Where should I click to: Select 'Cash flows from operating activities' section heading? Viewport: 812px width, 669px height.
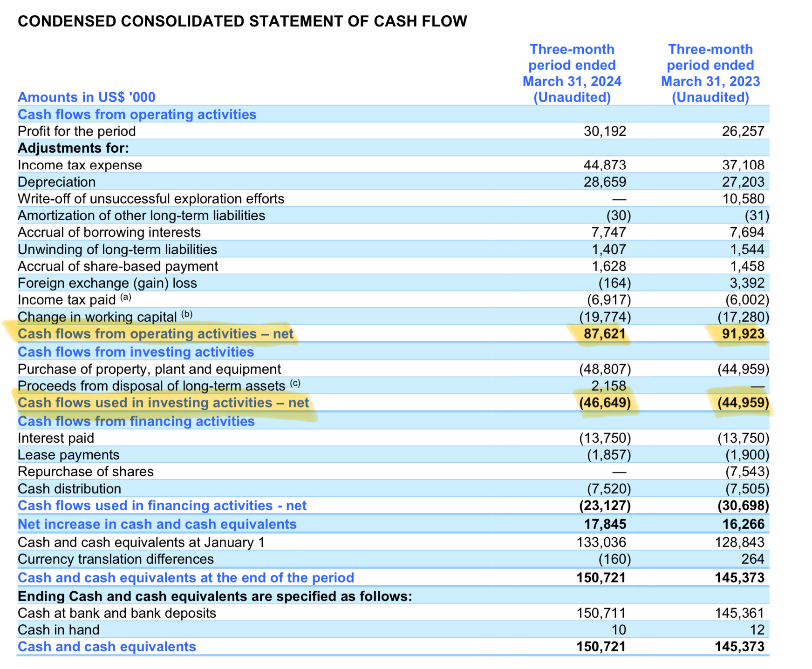137,115
